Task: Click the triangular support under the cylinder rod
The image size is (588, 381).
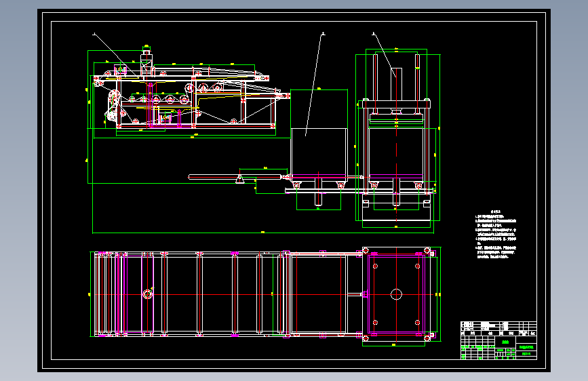Action: [x=239, y=180]
